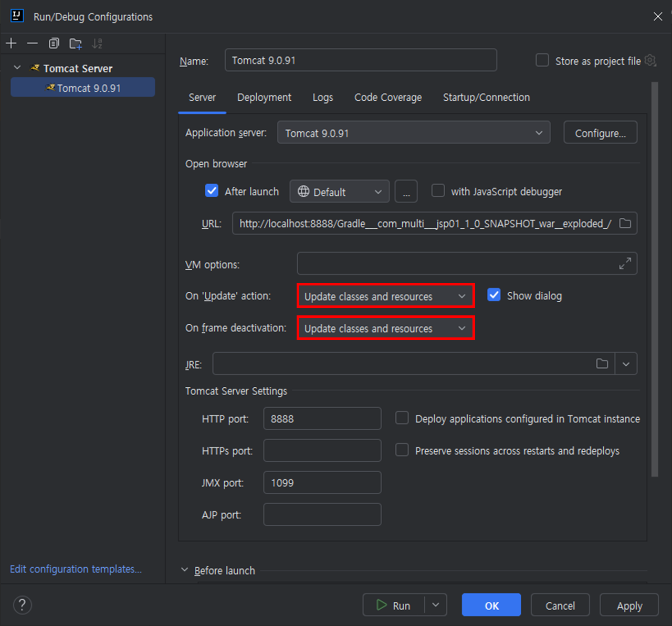The width and height of the screenshot is (672, 626).
Task: Open Edit configuration templates link
Action: 76,569
